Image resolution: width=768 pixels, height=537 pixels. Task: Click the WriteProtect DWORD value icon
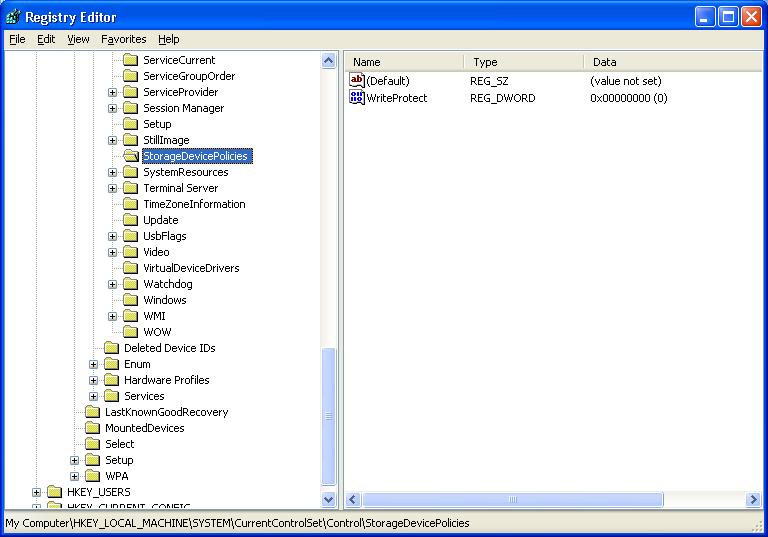click(x=357, y=98)
